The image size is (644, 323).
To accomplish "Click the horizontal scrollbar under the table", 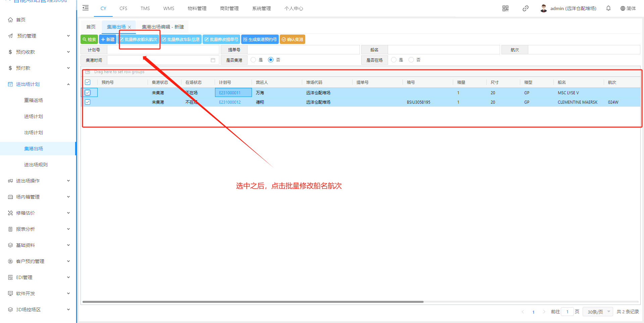I will tap(253, 302).
